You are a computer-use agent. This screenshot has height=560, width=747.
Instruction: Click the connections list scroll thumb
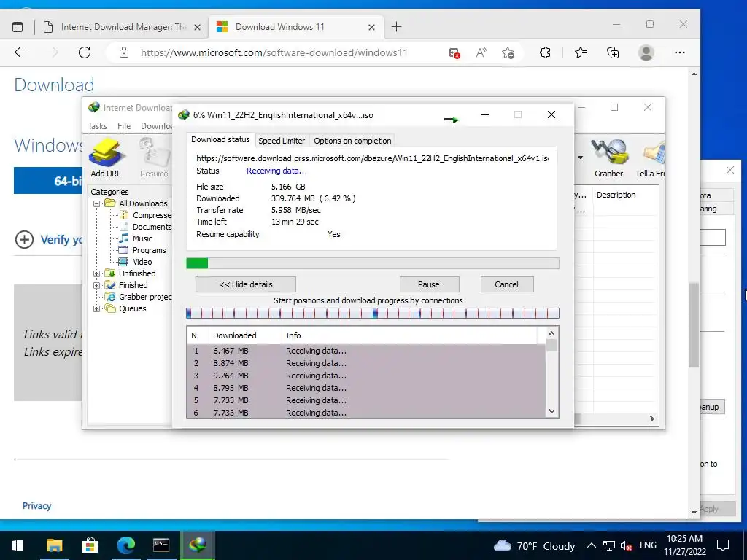pyautogui.click(x=551, y=345)
